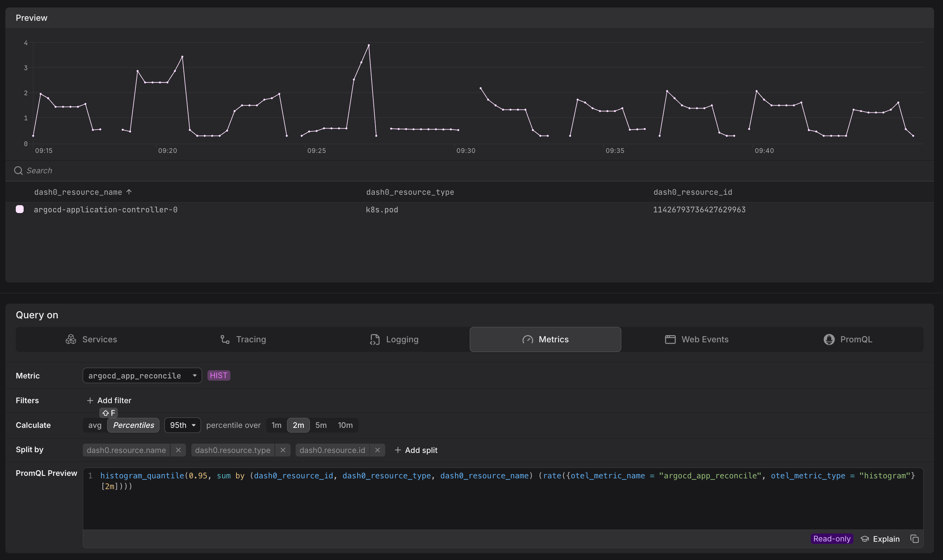Open the argocd_app_reconcile metric dropdown

142,375
